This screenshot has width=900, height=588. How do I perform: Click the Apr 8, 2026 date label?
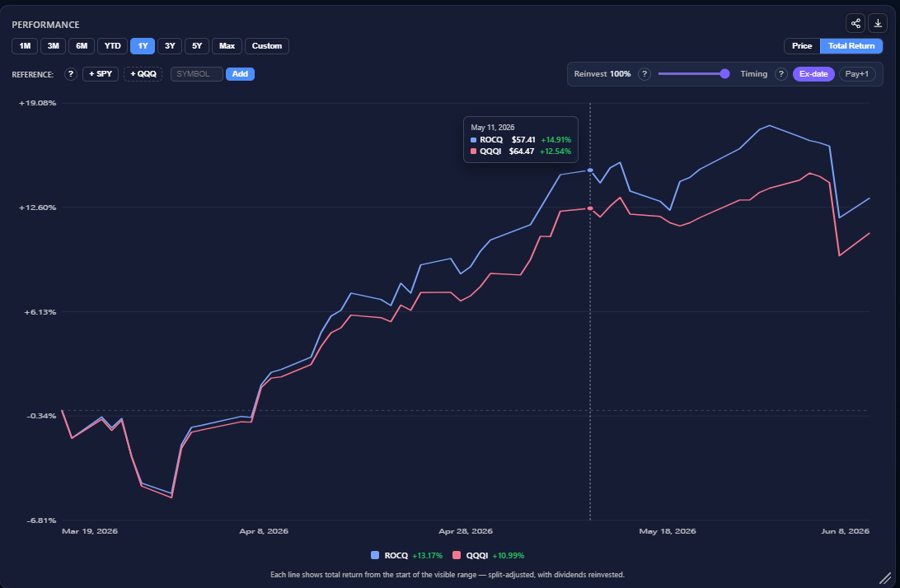point(264,531)
